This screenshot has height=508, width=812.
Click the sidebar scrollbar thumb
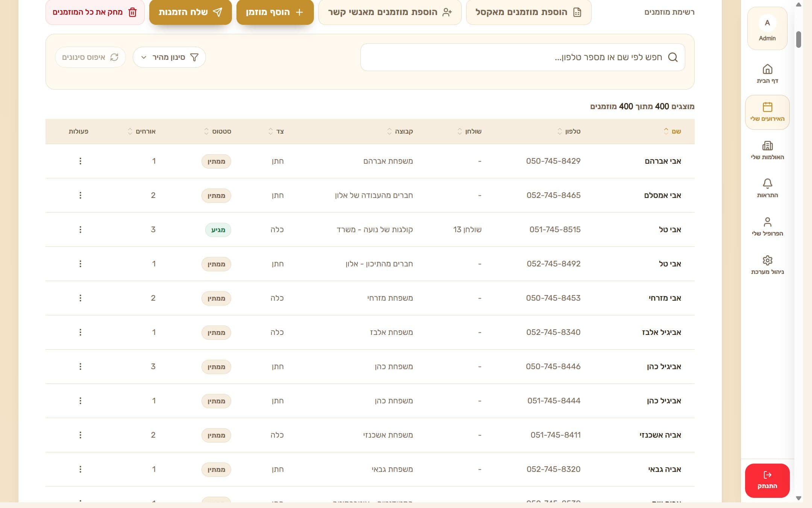[x=798, y=40]
